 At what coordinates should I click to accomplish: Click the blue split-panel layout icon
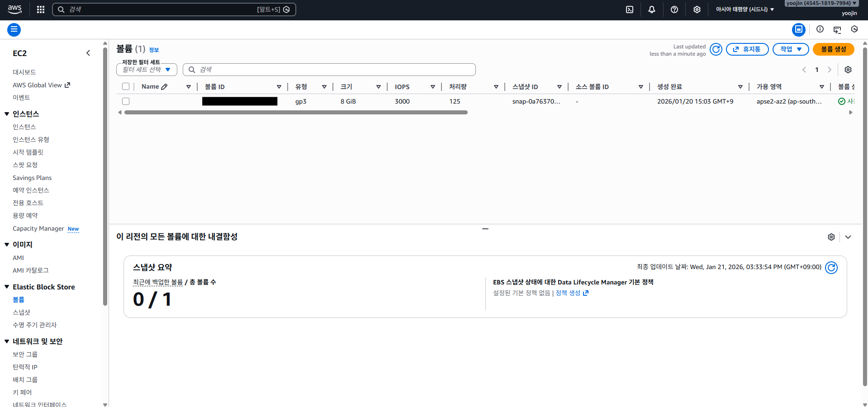coord(799,30)
